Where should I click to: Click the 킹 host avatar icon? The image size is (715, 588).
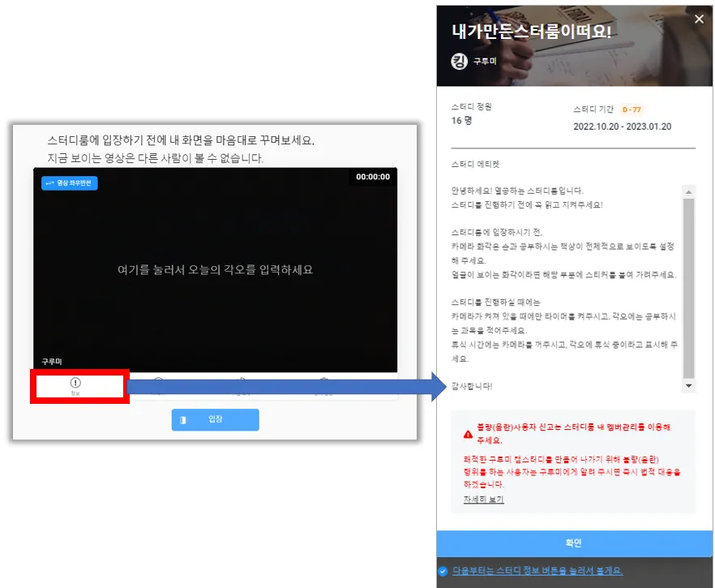(459, 61)
